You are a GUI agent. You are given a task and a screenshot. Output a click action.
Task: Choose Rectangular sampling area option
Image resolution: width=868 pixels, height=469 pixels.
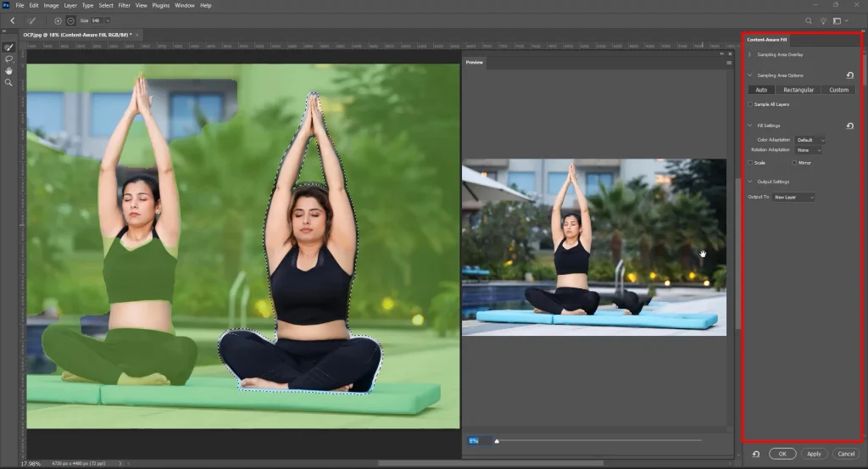coord(798,90)
